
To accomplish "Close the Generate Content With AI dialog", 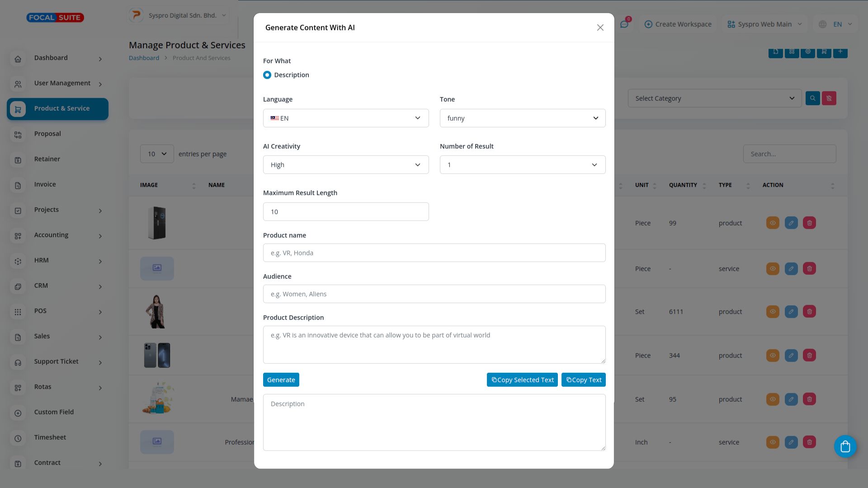I will pos(600,28).
